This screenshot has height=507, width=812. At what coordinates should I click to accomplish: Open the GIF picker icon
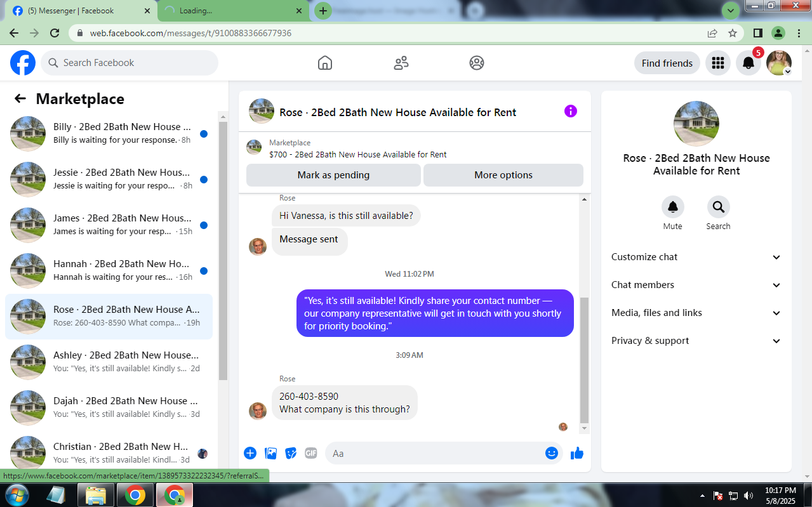click(x=310, y=453)
